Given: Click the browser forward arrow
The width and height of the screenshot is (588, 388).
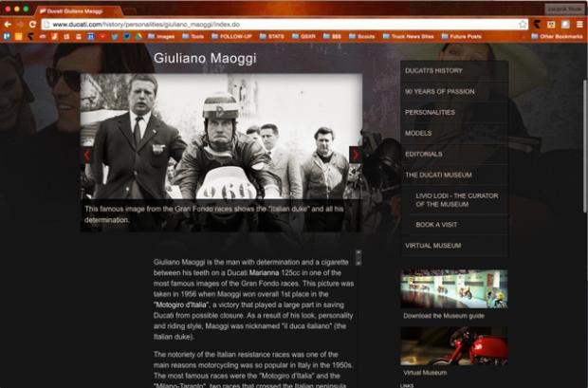Looking at the screenshot, I should point(20,24).
